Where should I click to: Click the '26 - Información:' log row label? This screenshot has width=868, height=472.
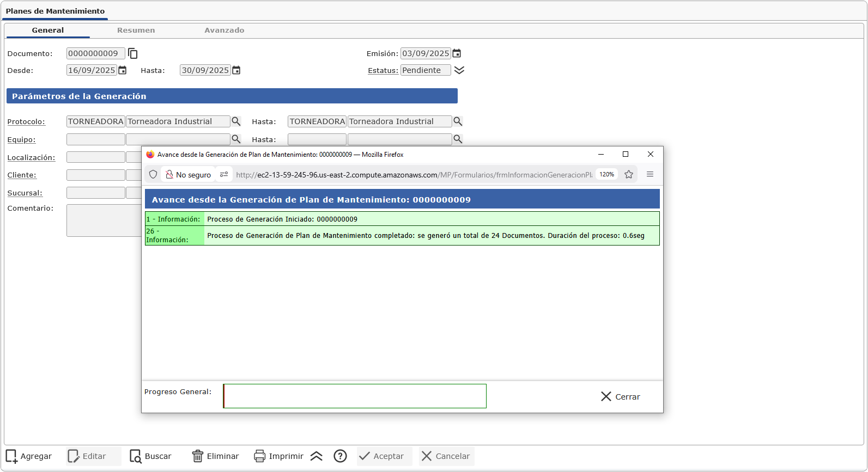pyautogui.click(x=167, y=236)
